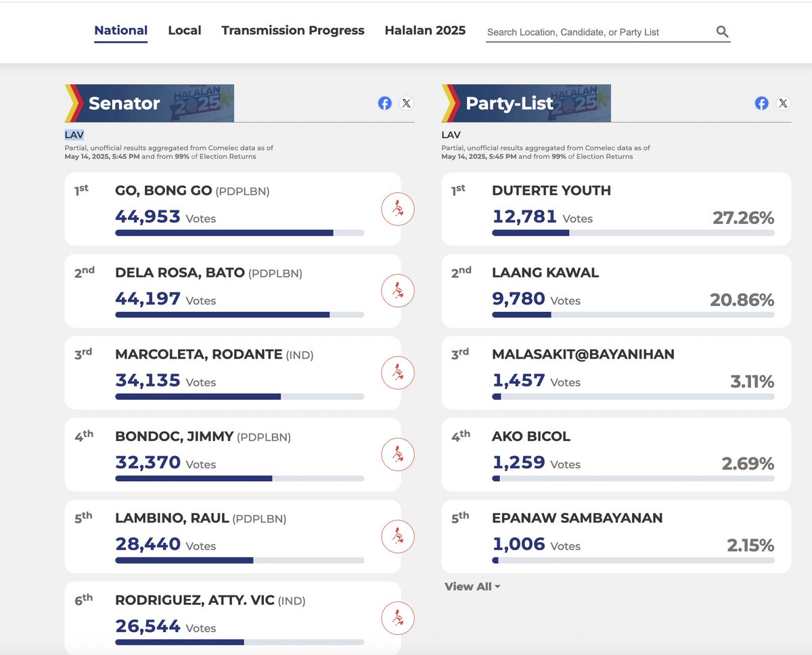
Task: Click the National tab
Action: (x=120, y=30)
